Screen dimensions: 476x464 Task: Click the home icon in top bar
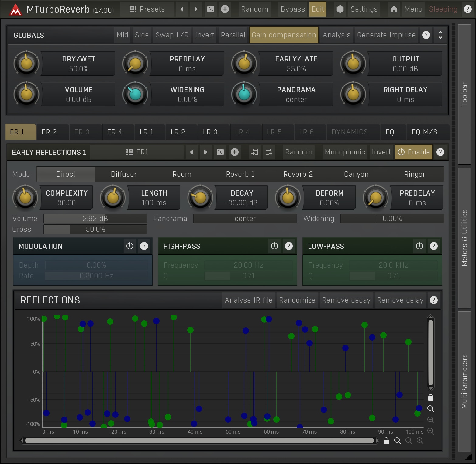pyautogui.click(x=394, y=9)
